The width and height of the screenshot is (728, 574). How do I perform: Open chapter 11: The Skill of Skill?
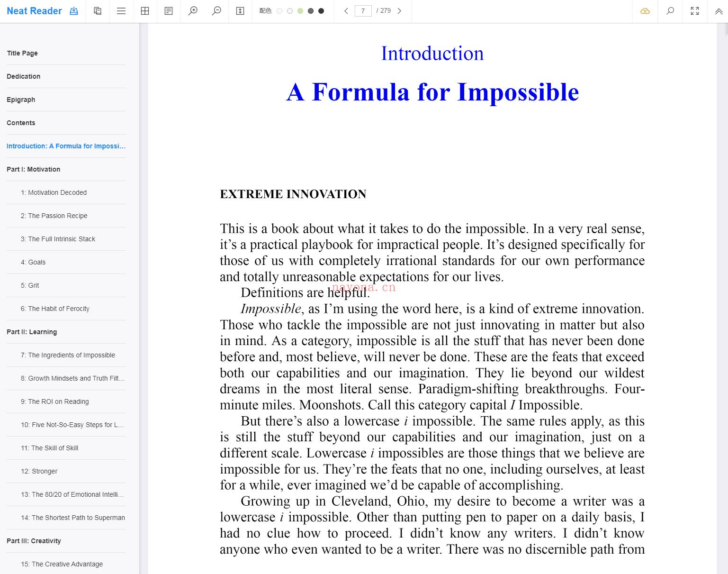click(66, 448)
